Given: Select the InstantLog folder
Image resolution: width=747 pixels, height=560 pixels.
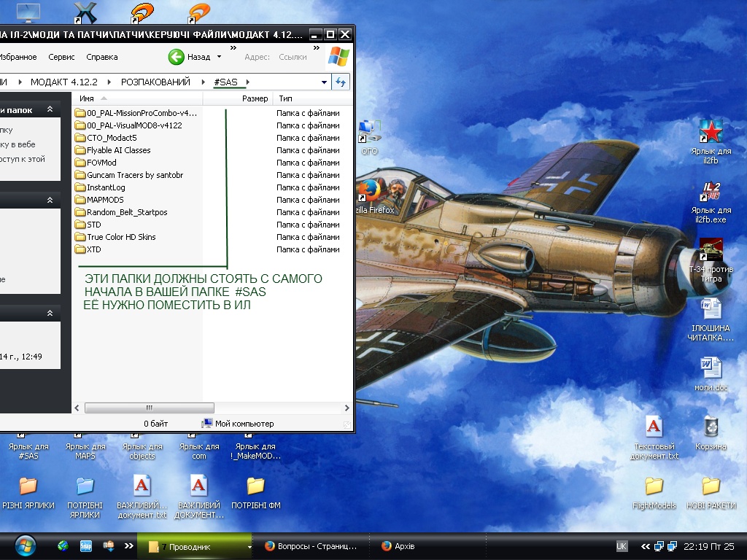Looking at the screenshot, I should pos(100,187).
